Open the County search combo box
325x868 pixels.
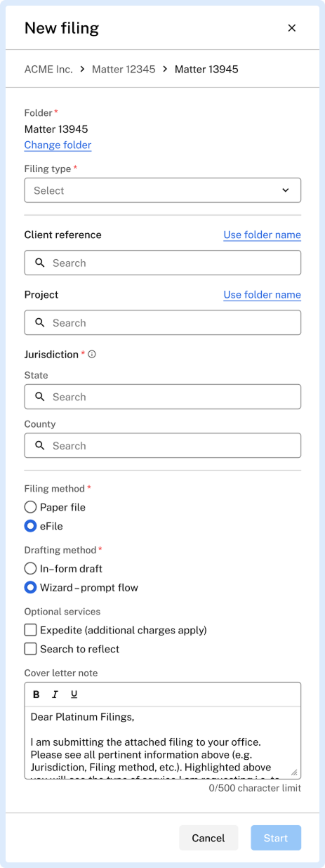(163, 445)
